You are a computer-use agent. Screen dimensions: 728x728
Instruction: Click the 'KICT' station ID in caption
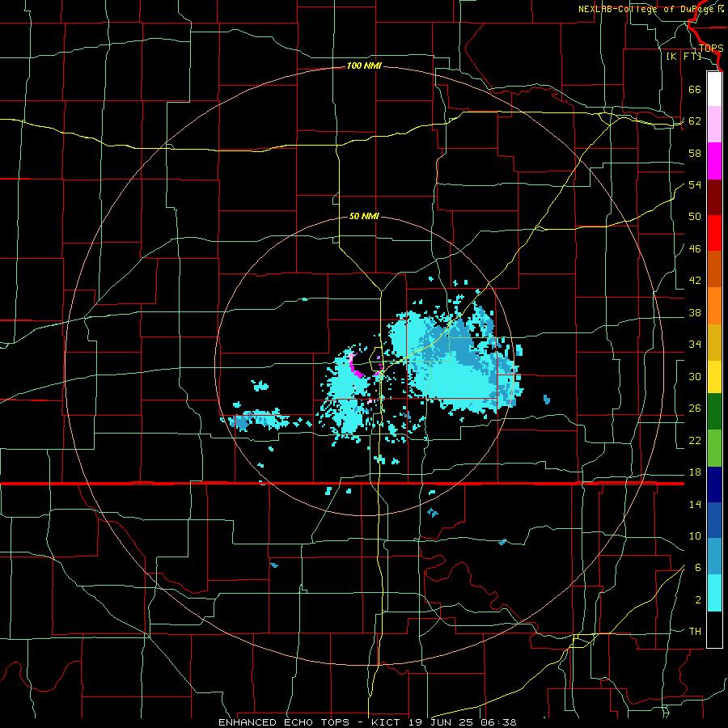387,722
